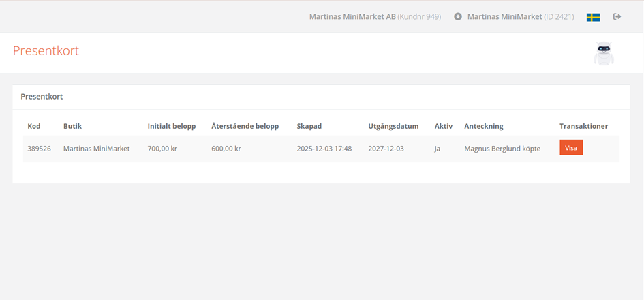Image resolution: width=644 pixels, height=300 pixels.
Task: Click the Utgångsdatum column header
Action: pos(393,126)
